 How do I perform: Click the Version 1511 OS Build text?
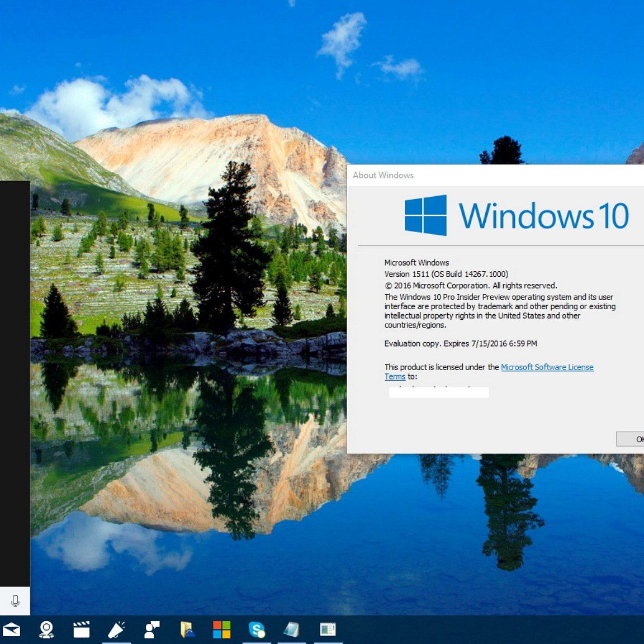point(446,274)
